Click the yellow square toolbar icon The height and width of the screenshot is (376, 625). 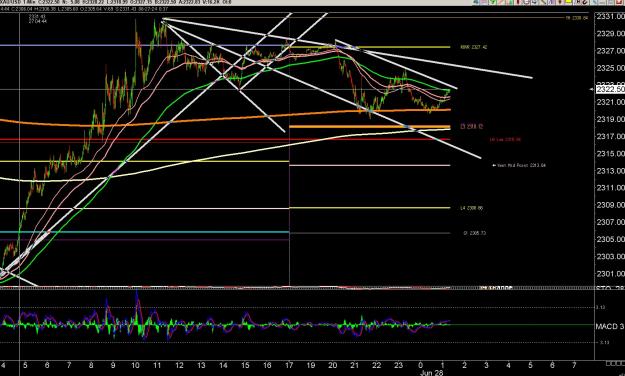pos(568,2)
